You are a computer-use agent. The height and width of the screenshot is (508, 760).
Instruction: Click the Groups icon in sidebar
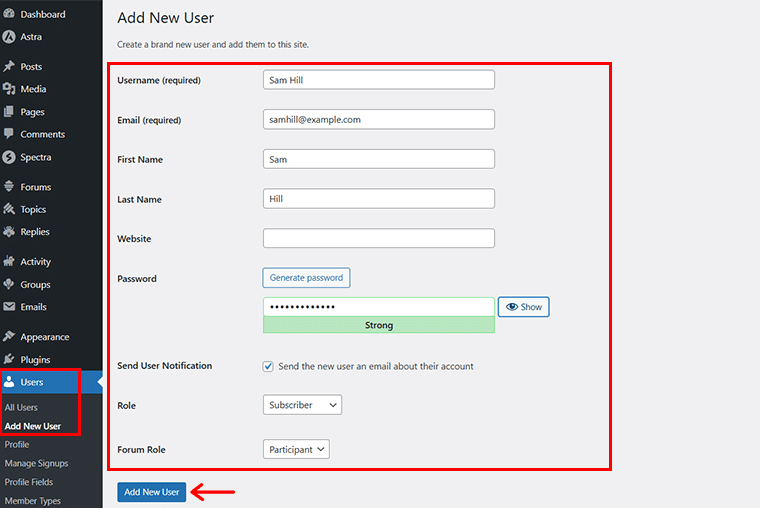click(x=9, y=284)
